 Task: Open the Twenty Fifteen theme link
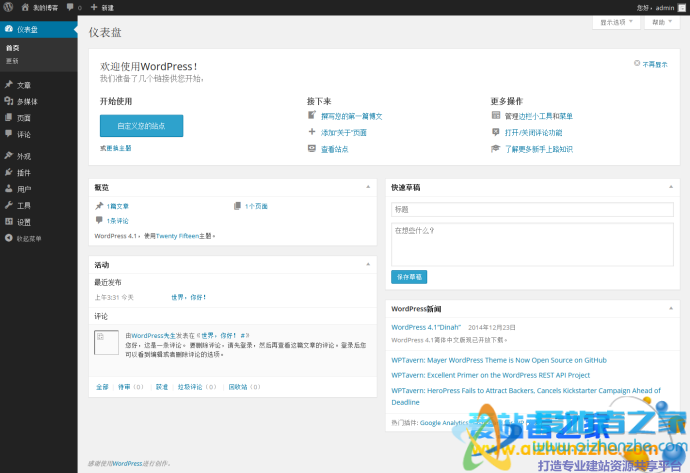177,236
